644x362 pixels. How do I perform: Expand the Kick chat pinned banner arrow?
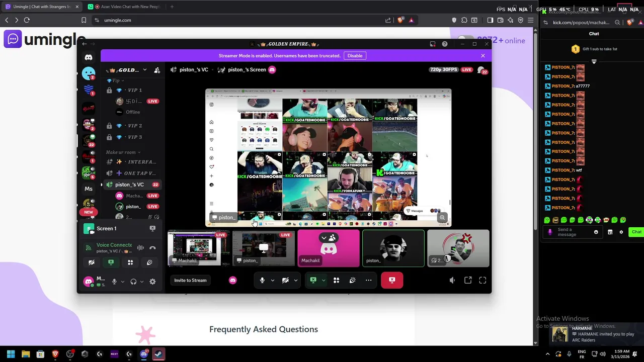[x=594, y=62]
